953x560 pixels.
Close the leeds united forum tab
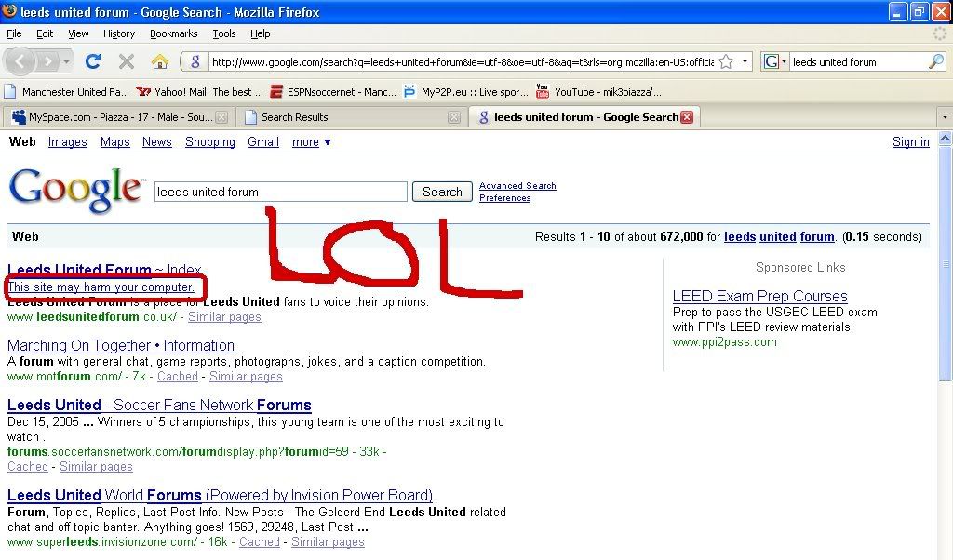(687, 117)
